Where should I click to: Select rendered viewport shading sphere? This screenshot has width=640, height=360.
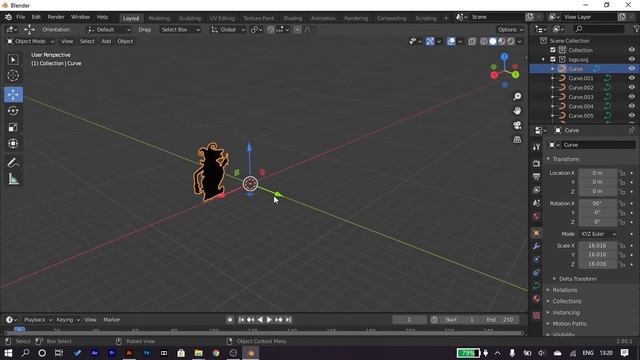click(511, 41)
